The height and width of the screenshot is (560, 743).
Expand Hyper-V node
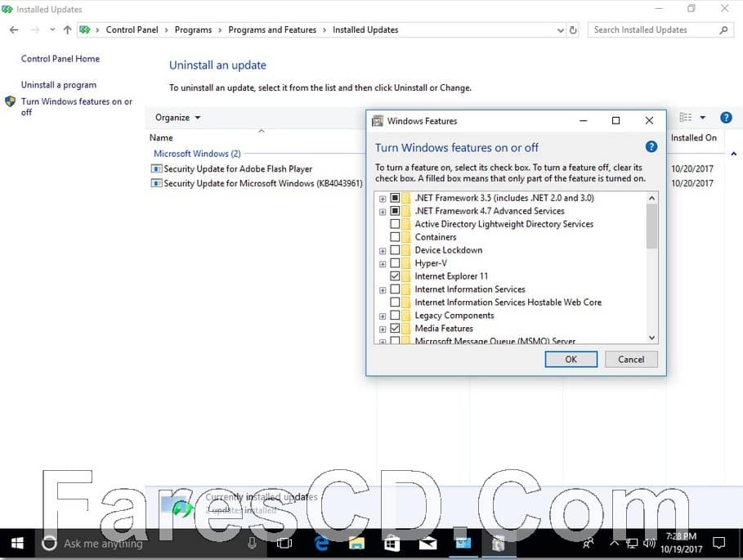pos(383,264)
